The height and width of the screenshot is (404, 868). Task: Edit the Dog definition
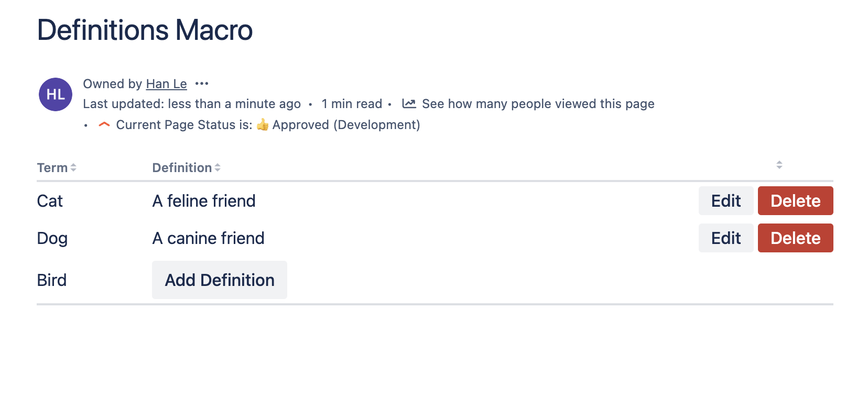(x=725, y=238)
